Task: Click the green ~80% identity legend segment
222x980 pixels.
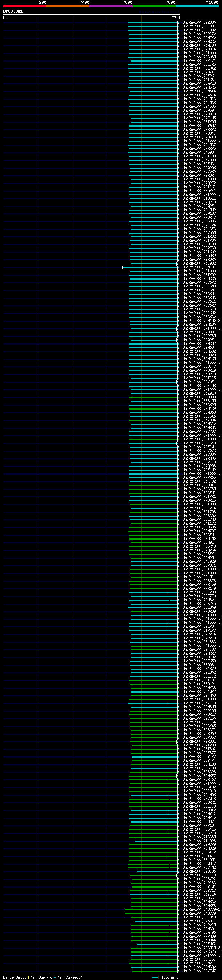Action: tap(154, 6)
